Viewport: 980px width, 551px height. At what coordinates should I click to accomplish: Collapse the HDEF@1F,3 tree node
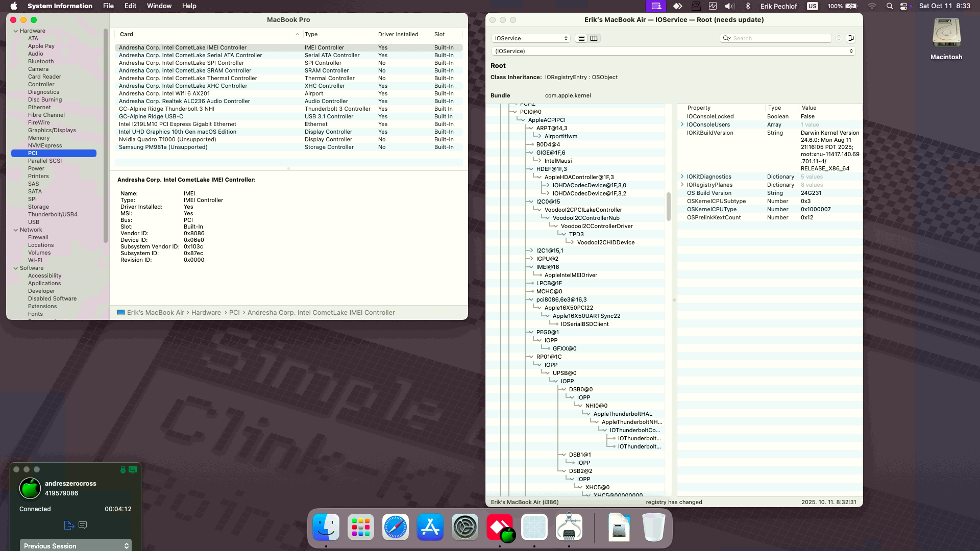531,169
